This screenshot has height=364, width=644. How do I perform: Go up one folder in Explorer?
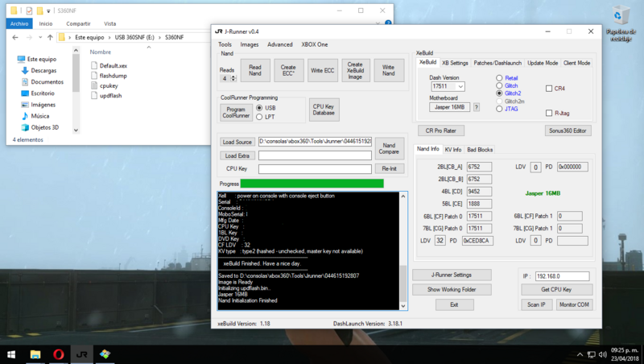(50, 37)
